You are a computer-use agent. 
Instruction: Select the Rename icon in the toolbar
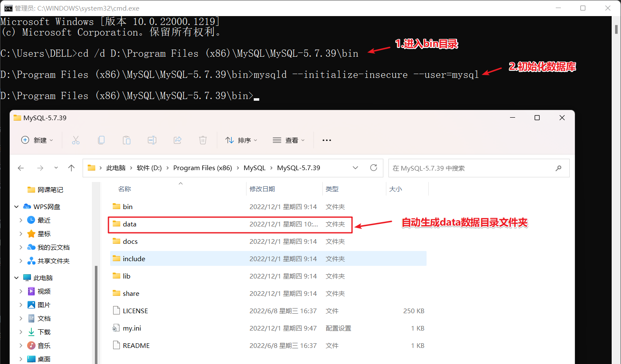click(152, 140)
